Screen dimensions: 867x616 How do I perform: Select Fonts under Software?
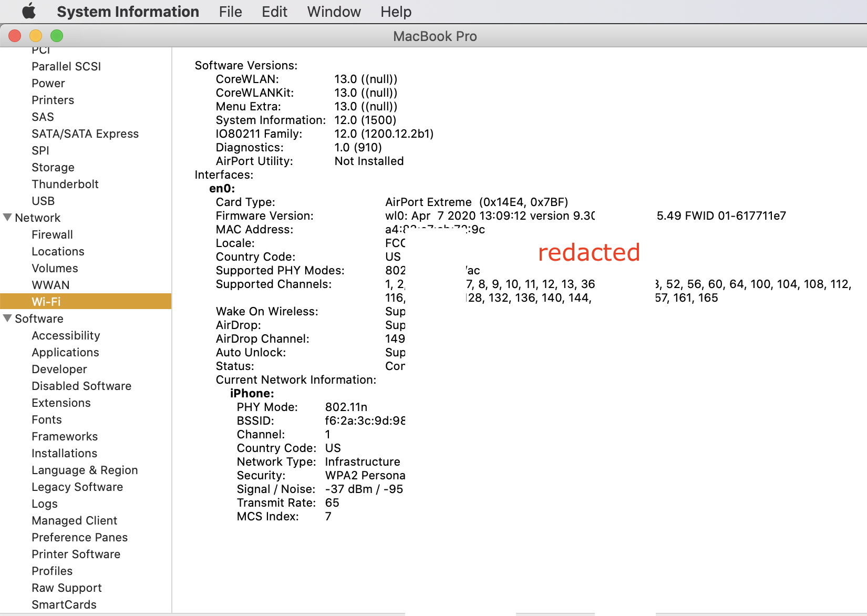click(47, 419)
